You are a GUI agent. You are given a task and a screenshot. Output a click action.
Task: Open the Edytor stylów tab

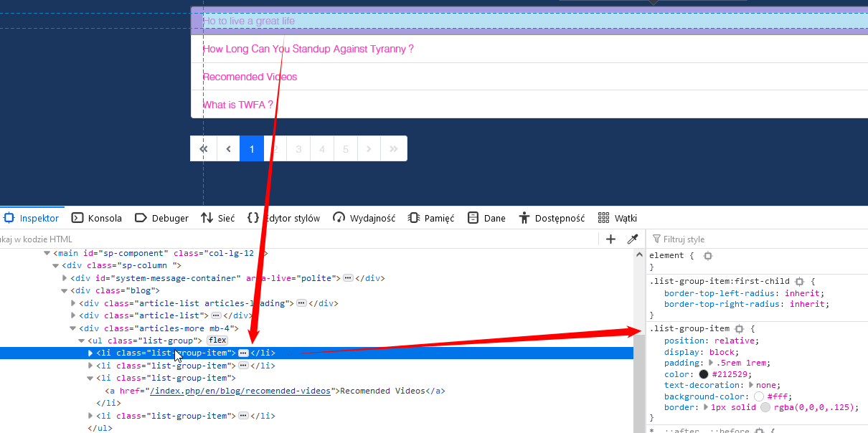point(283,218)
